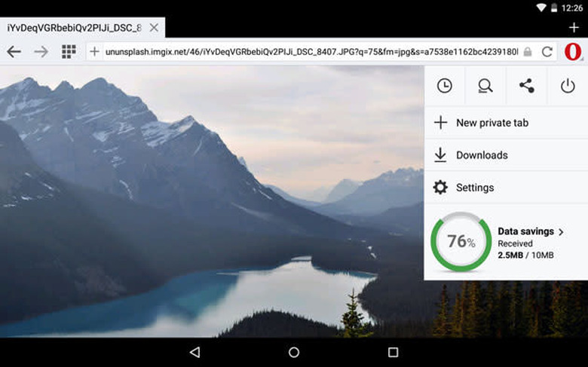
Task: Open browsing history clock icon
Action: 445,86
